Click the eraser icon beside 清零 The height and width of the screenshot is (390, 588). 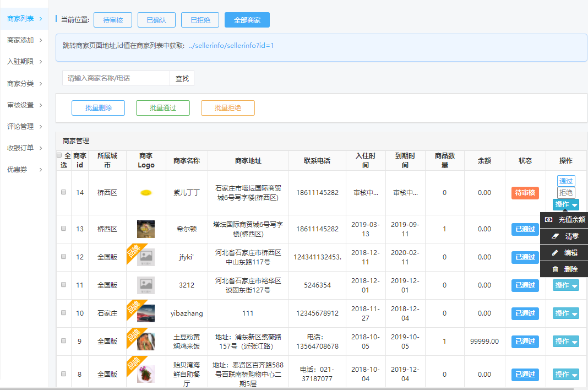click(556, 236)
